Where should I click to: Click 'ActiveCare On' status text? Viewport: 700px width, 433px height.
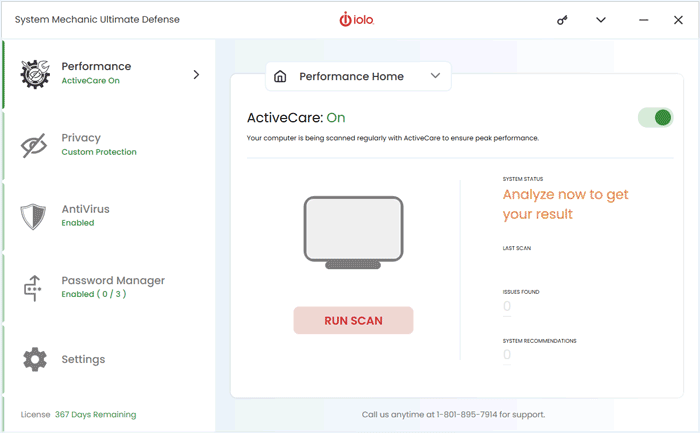91,81
